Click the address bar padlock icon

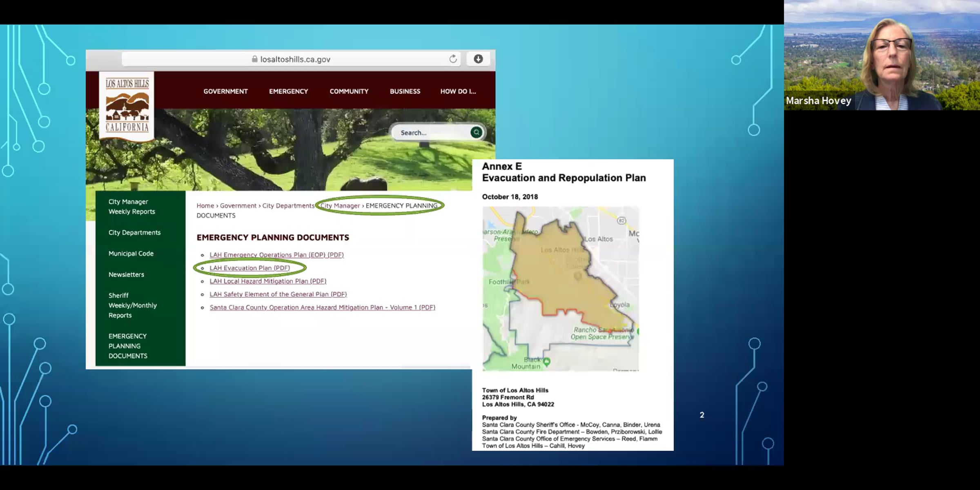(x=255, y=59)
